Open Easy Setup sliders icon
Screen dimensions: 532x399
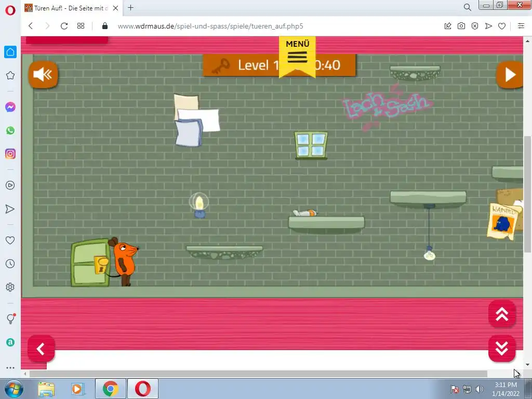(x=521, y=26)
